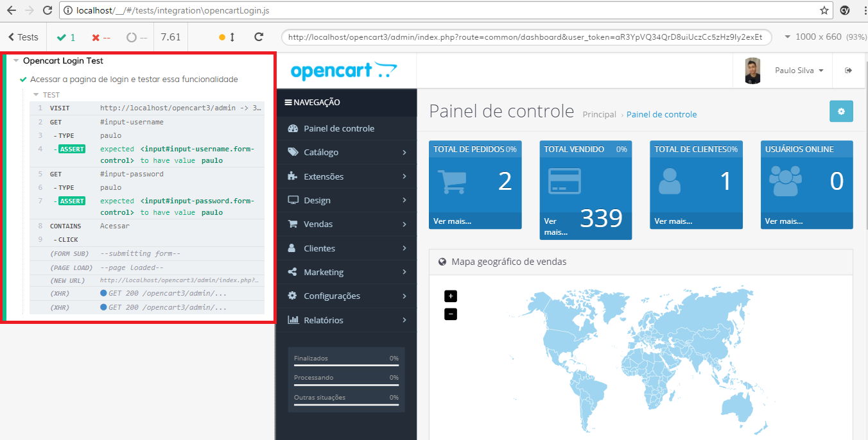
Task: Click the Design monitor icon
Action: (293, 200)
